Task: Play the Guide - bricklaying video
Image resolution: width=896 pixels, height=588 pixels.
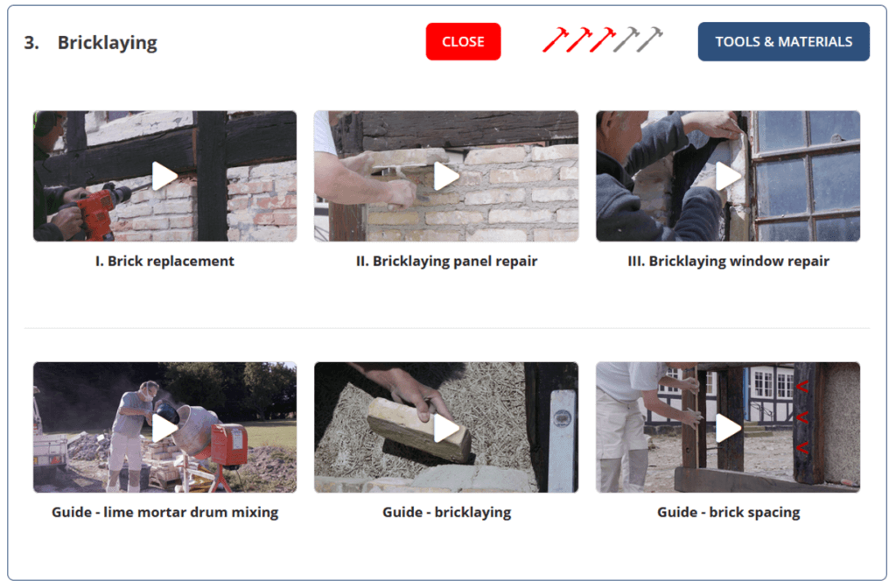Action: tap(446, 427)
